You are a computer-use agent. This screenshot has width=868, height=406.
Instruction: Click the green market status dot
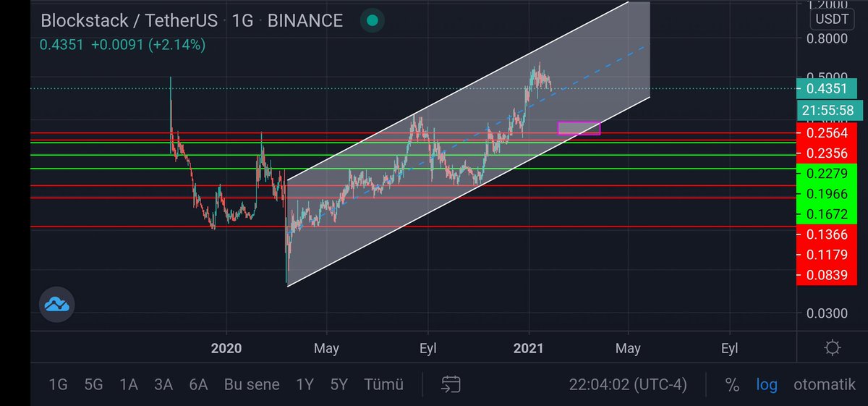(373, 21)
